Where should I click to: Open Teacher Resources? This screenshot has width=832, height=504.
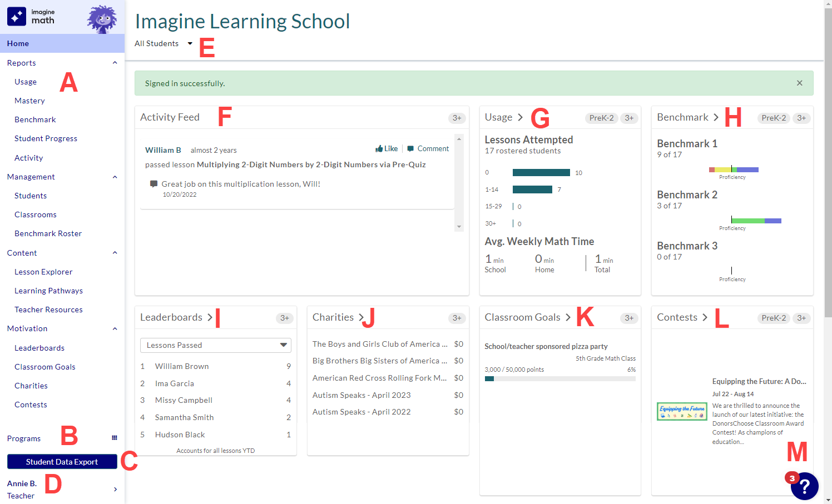pos(48,310)
